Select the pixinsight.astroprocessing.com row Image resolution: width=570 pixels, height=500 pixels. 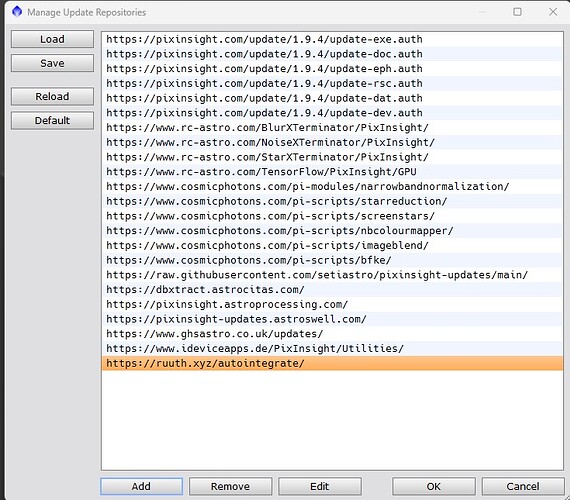pos(332,304)
